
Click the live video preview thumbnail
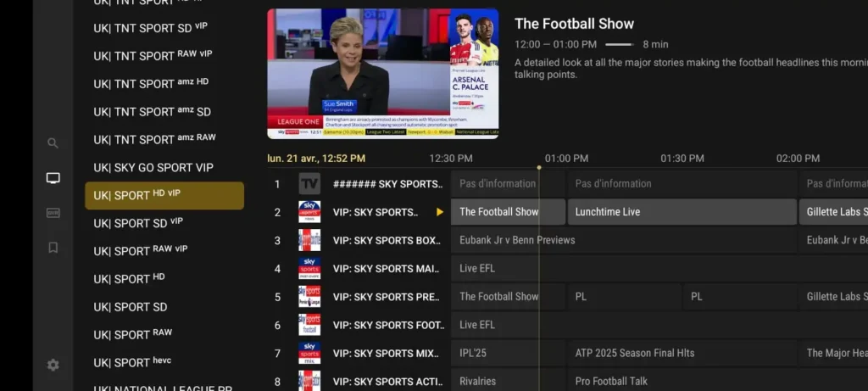[x=383, y=74]
